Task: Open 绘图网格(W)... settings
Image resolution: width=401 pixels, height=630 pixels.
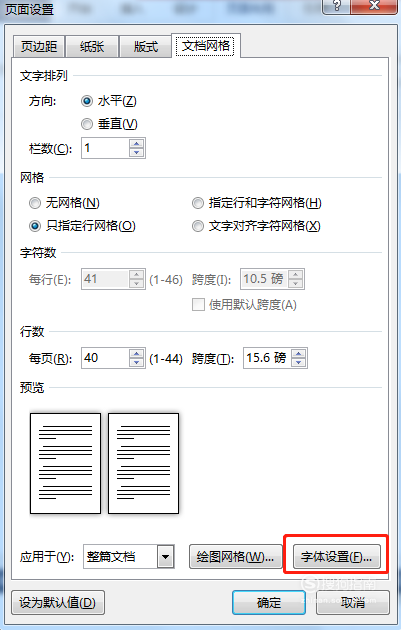Action: (235, 556)
